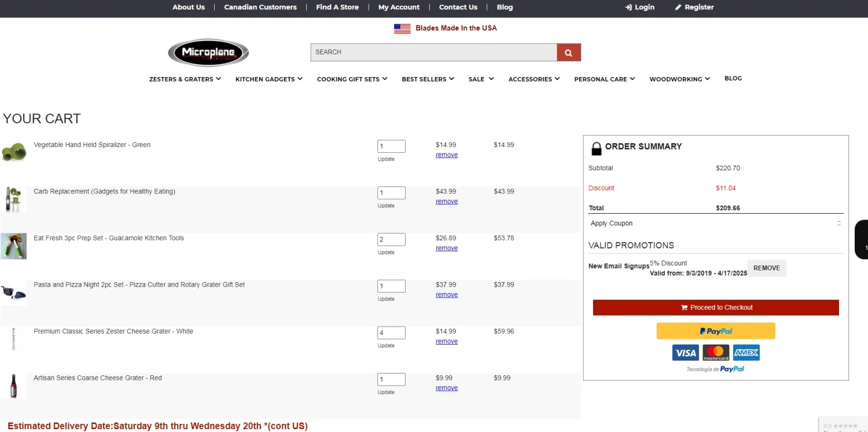Click quantity field for Eat Fresh set
Screen dimensions: 868x432
(x=391, y=240)
